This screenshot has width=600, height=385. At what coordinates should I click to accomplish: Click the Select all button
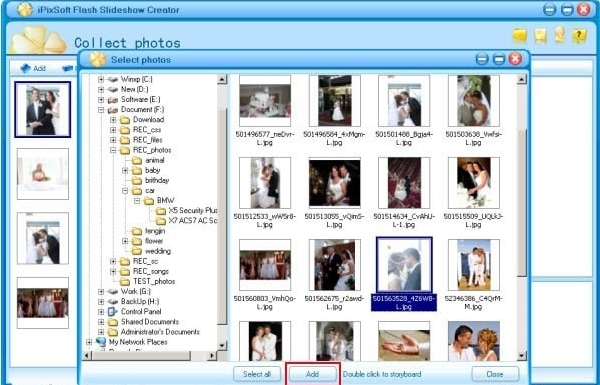pyautogui.click(x=257, y=374)
